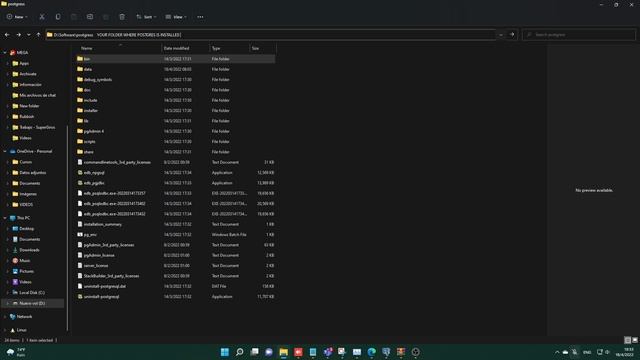Click the Delete trash can icon

tap(122, 17)
